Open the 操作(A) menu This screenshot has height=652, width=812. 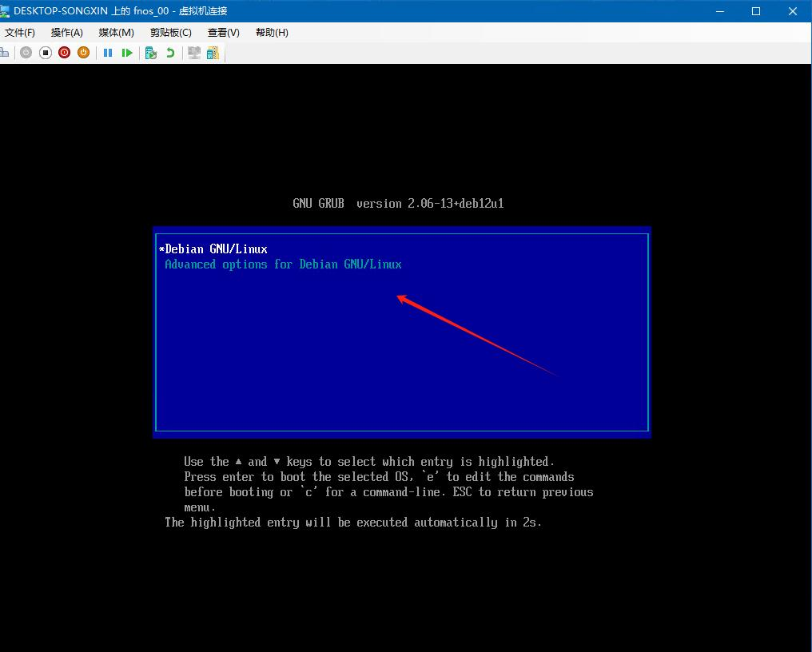pyautogui.click(x=67, y=33)
